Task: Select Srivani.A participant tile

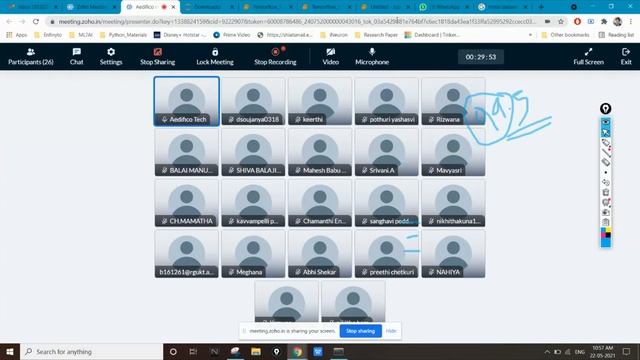Action: pyautogui.click(x=387, y=152)
